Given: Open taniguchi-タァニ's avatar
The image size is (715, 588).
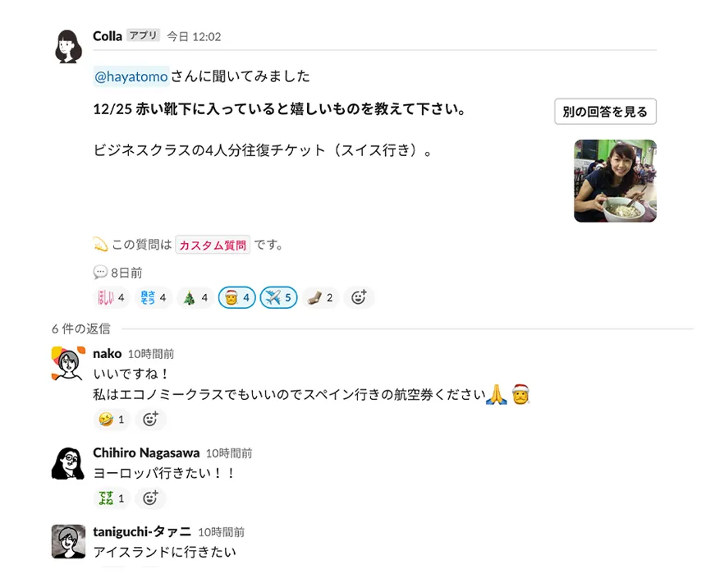Looking at the screenshot, I should [68, 541].
